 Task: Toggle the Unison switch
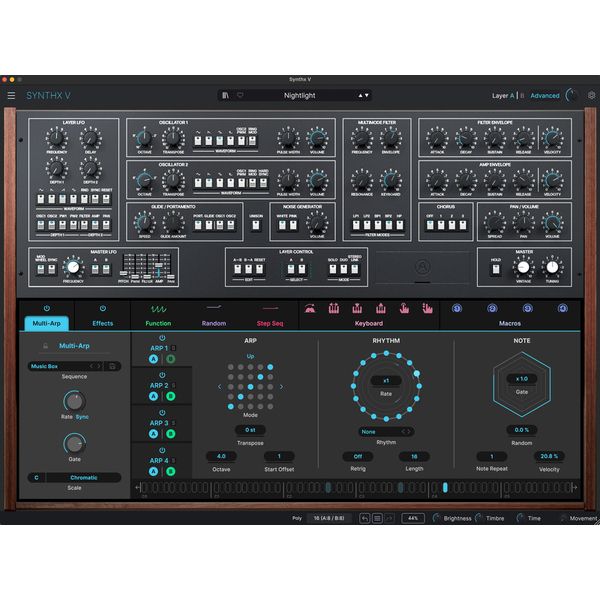pos(256,225)
